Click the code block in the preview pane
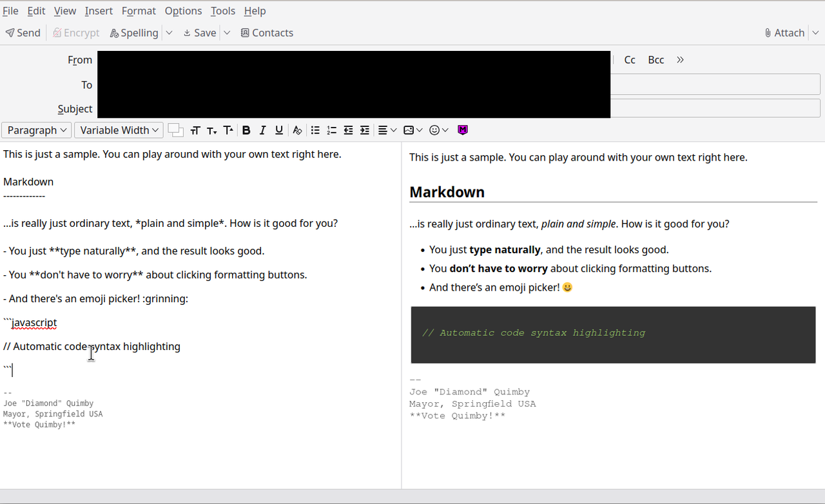Image resolution: width=825 pixels, height=504 pixels. click(x=613, y=335)
